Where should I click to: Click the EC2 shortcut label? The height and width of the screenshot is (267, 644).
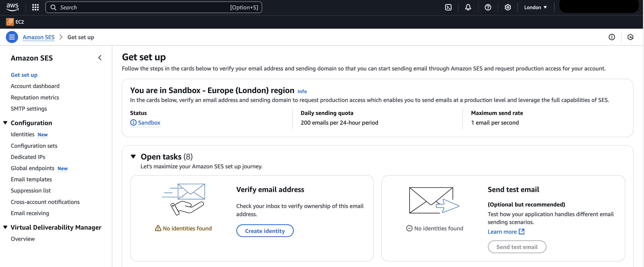tap(20, 22)
